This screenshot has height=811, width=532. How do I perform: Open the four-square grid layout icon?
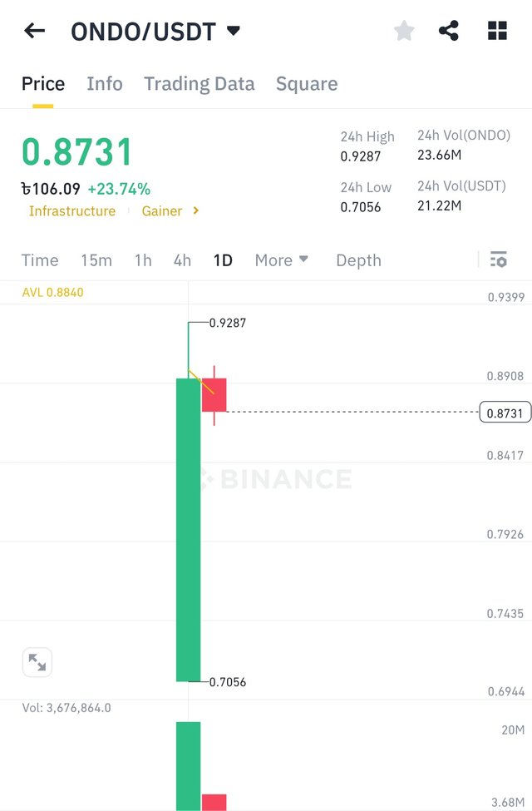[497, 31]
